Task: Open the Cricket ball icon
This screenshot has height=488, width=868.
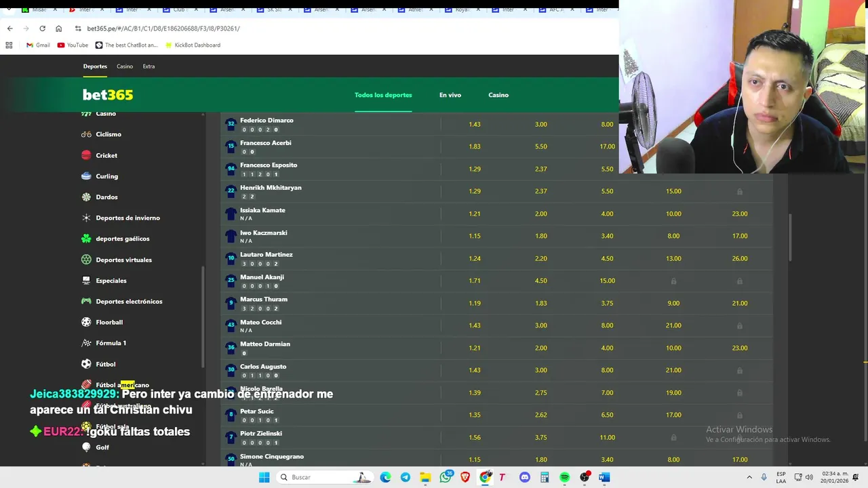Action: 86,155
